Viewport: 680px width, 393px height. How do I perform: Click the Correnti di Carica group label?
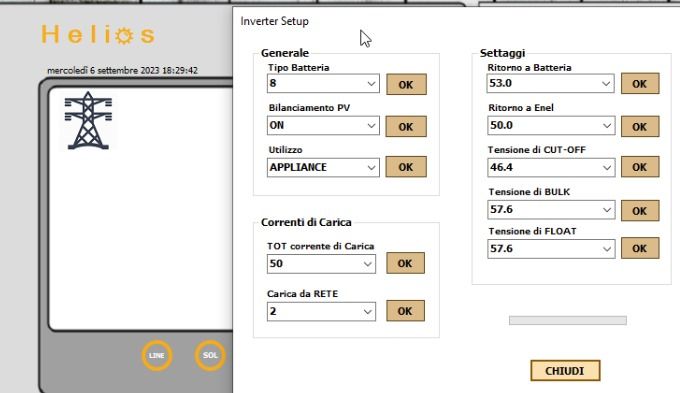pos(306,222)
